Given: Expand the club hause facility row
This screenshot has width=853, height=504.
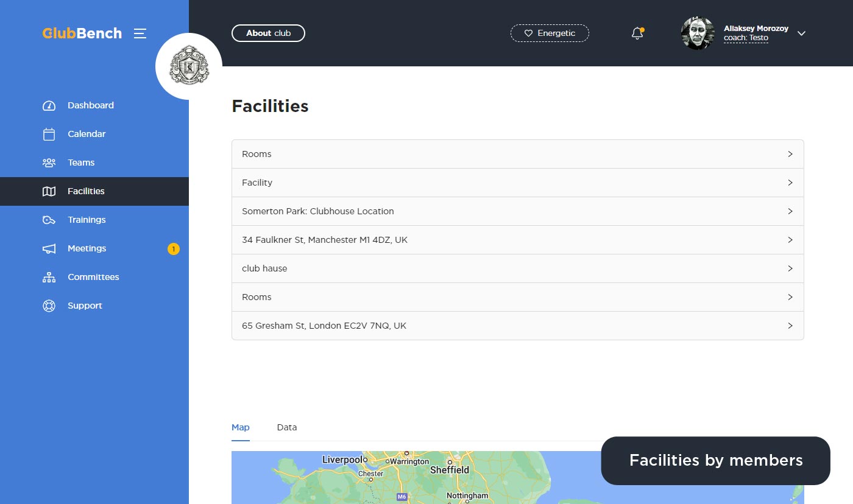Looking at the screenshot, I should [x=517, y=268].
